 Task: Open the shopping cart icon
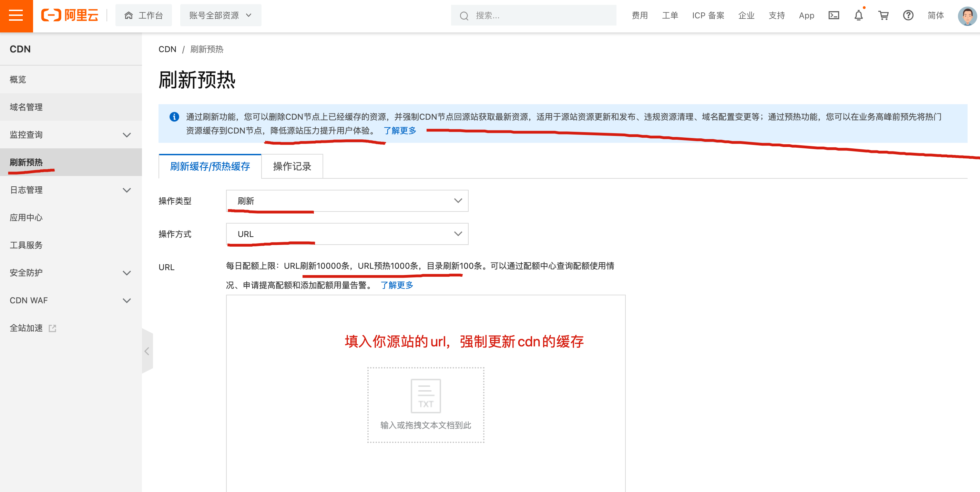[x=883, y=16]
